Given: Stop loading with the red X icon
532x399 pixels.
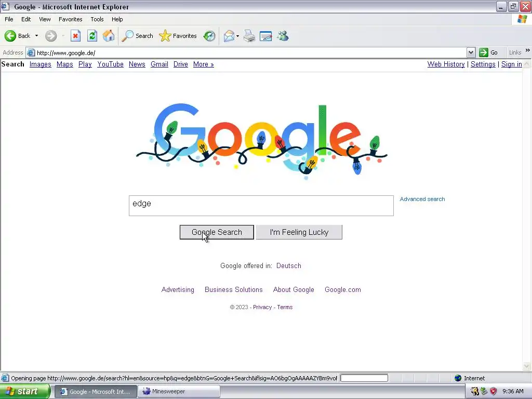Looking at the screenshot, I should coord(75,36).
